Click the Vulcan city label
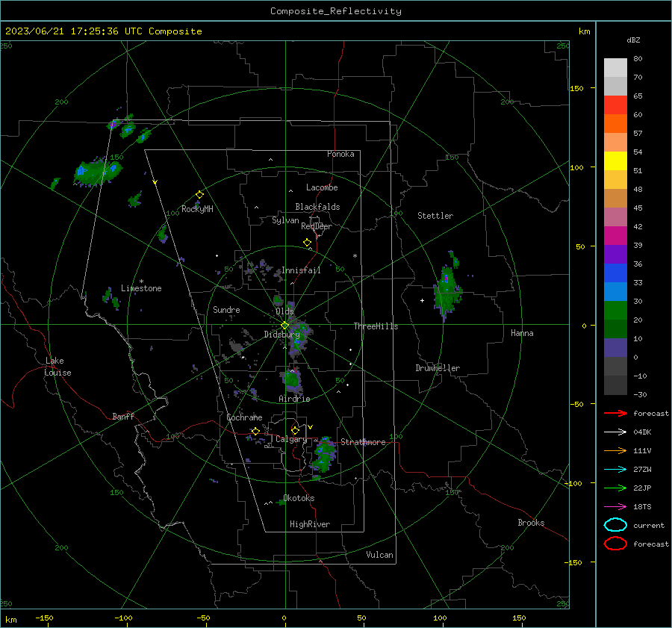672x628 pixels. [x=379, y=555]
